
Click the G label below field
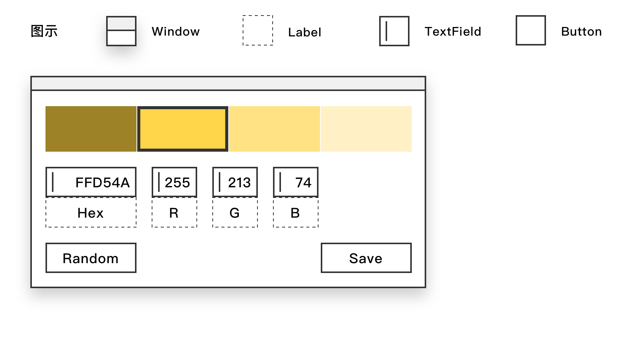[235, 213]
